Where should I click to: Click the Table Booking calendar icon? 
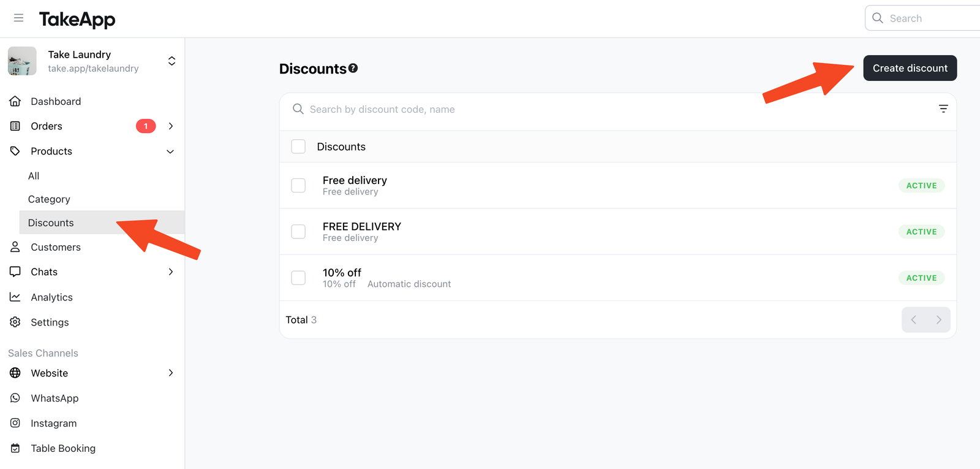[15, 448]
